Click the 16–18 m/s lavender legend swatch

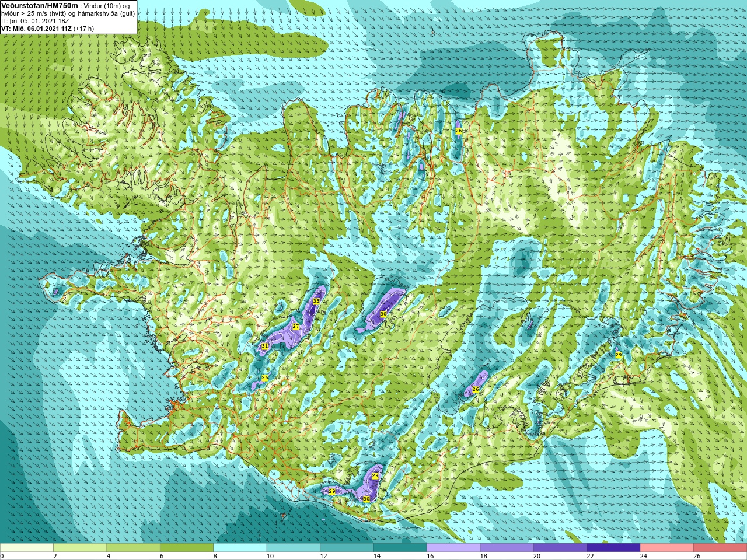453,548
